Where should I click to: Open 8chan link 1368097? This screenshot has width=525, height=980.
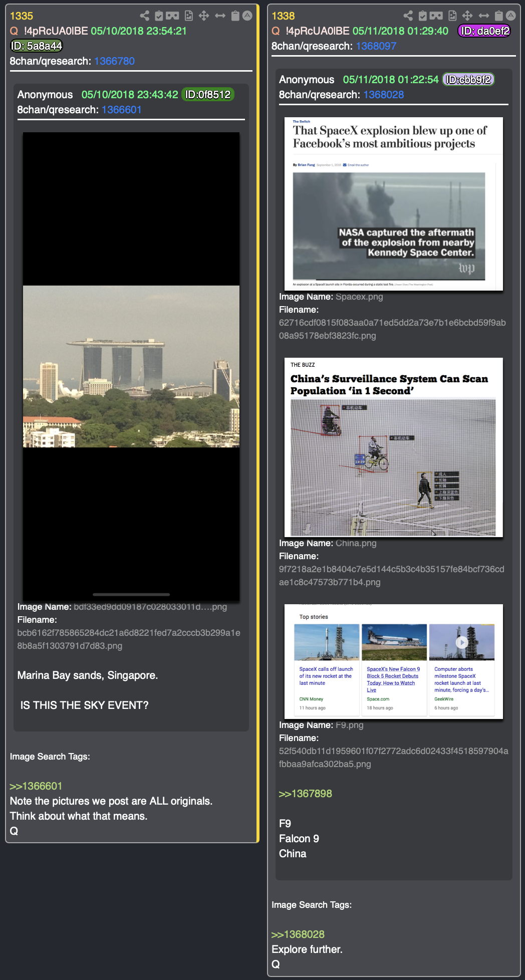(376, 46)
